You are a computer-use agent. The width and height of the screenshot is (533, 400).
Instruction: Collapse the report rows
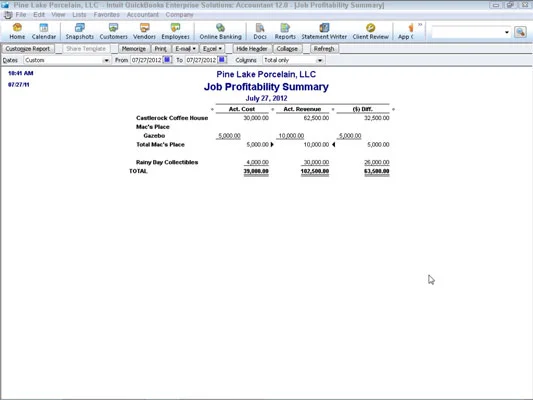(287, 49)
